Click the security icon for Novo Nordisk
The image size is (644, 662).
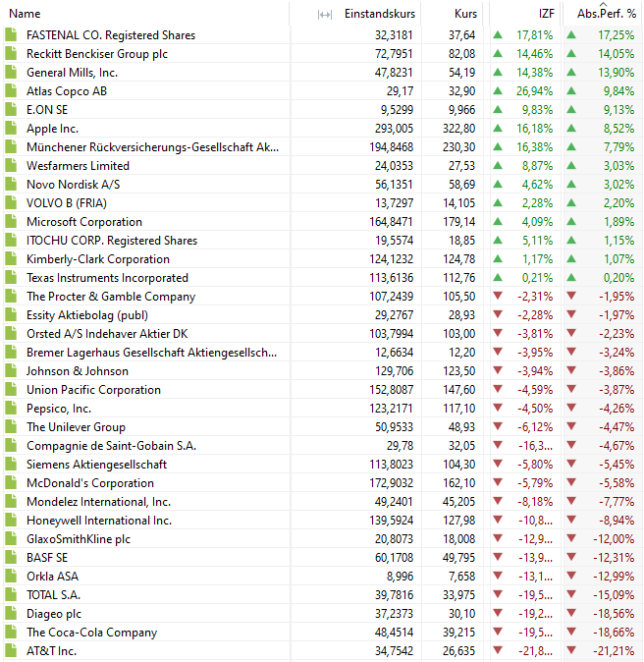click(x=11, y=184)
